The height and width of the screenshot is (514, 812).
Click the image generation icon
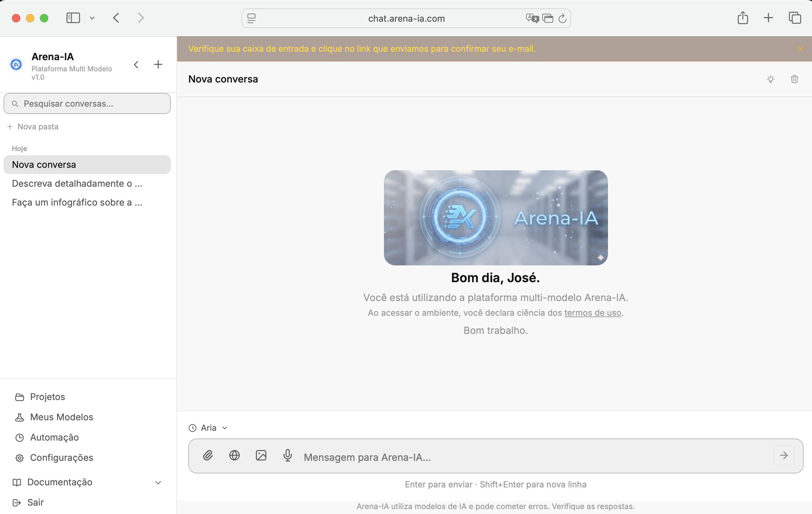[261, 455]
